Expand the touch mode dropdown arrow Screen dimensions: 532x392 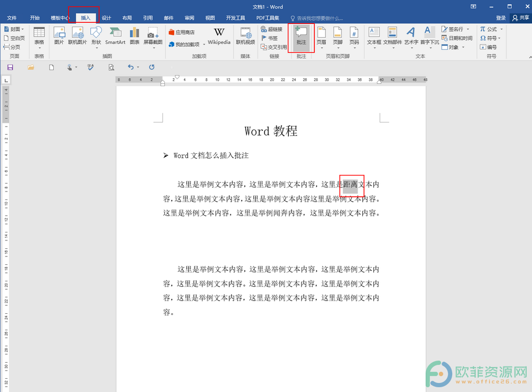coord(76,67)
